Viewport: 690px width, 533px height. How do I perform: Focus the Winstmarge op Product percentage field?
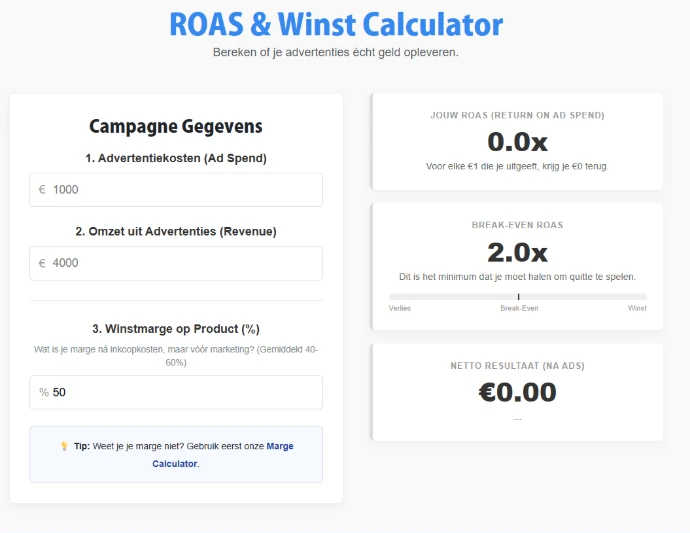(x=185, y=392)
